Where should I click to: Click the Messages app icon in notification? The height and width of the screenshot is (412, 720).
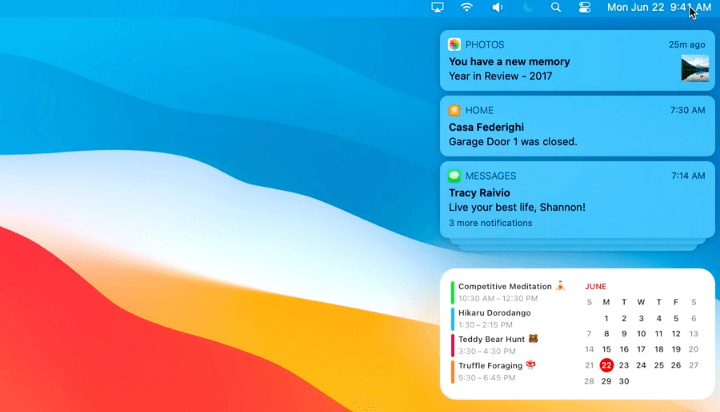(x=455, y=176)
